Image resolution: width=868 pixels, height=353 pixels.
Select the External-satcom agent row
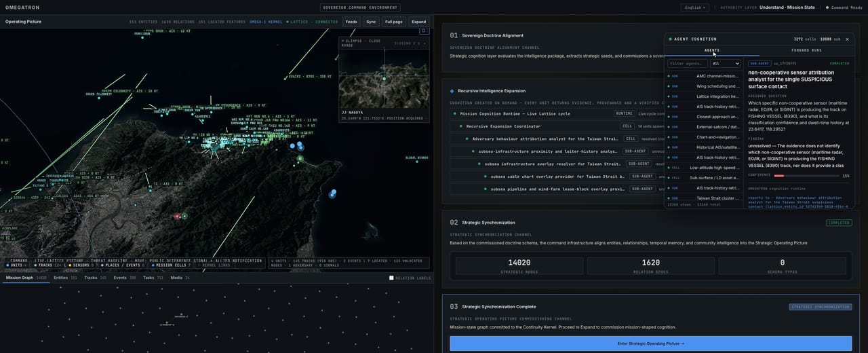coord(704,127)
